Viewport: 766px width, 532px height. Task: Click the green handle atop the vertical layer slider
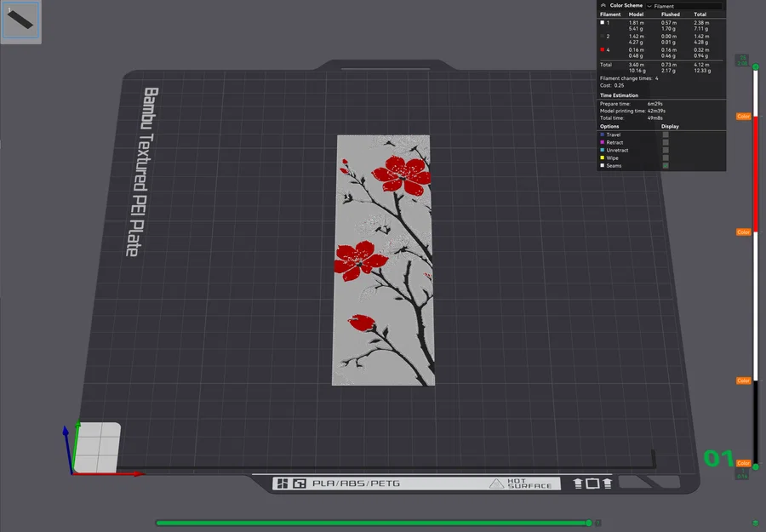coord(756,66)
